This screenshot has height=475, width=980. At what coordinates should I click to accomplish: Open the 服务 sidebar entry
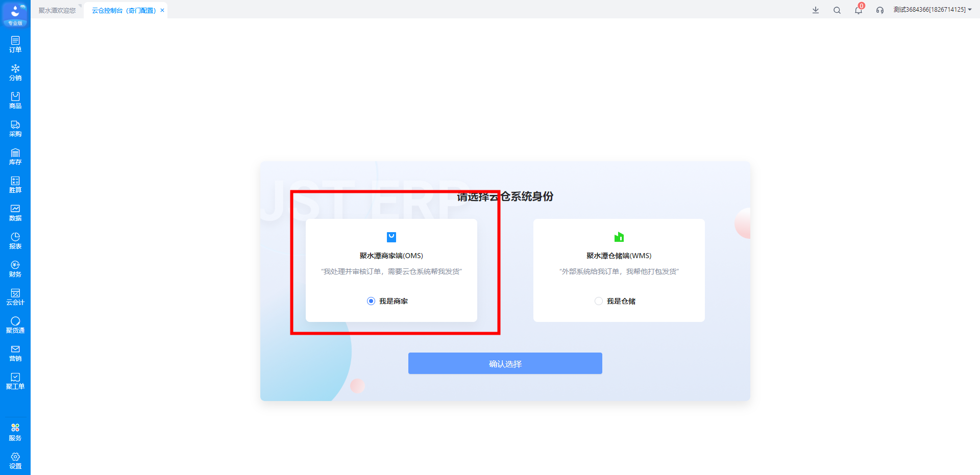(15, 432)
